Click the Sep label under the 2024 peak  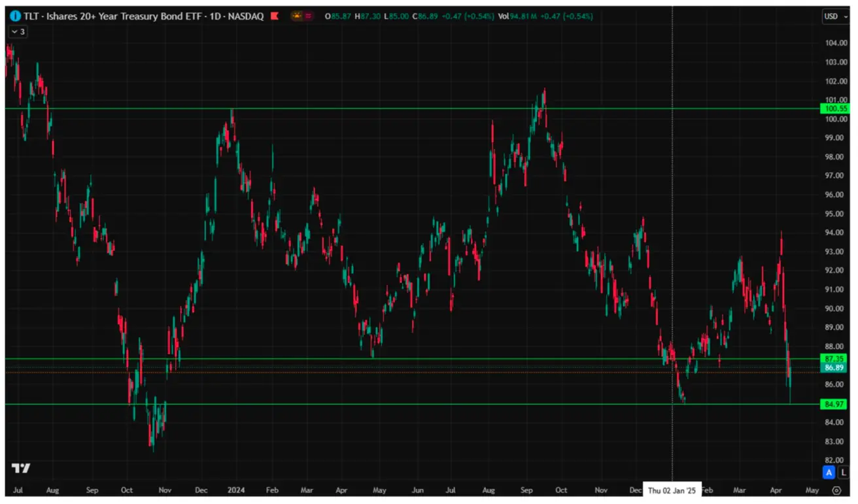[x=527, y=490]
